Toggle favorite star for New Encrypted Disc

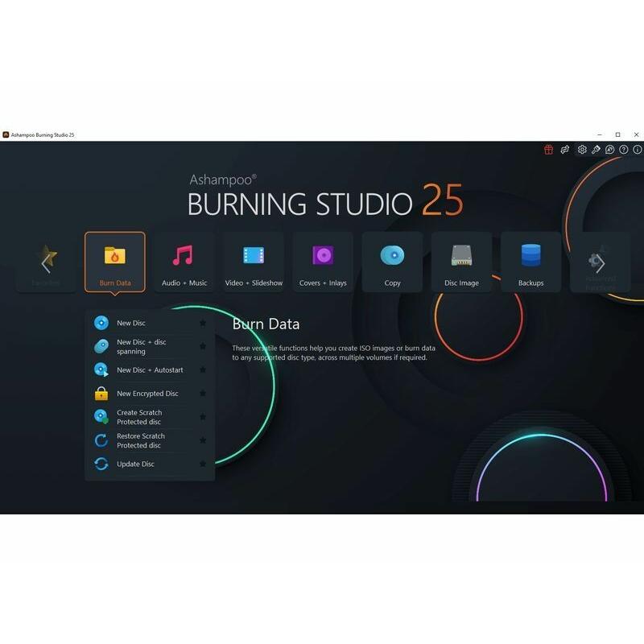[203, 394]
